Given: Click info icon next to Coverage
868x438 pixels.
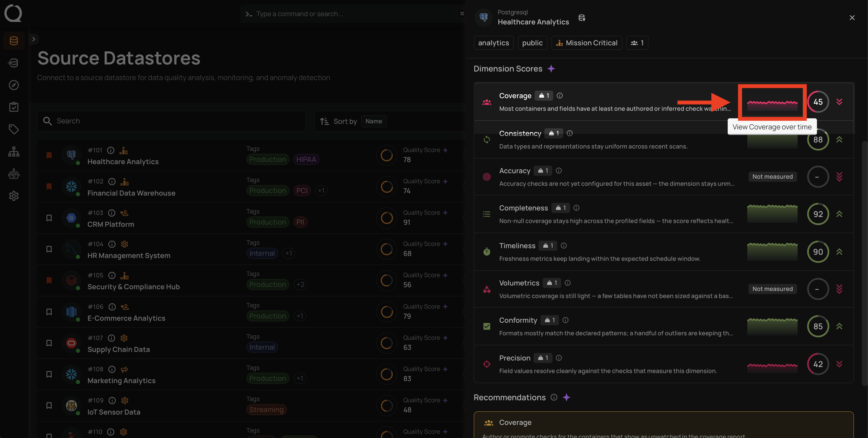Looking at the screenshot, I should (x=560, y=96).
